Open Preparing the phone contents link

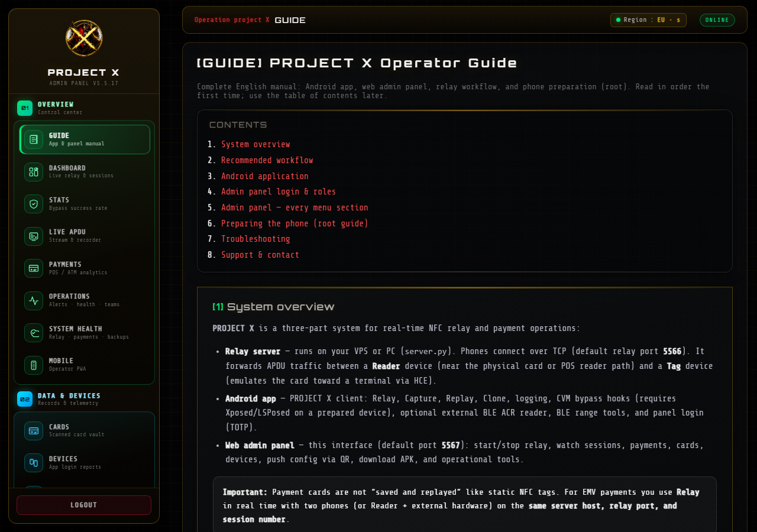[295, 223]
